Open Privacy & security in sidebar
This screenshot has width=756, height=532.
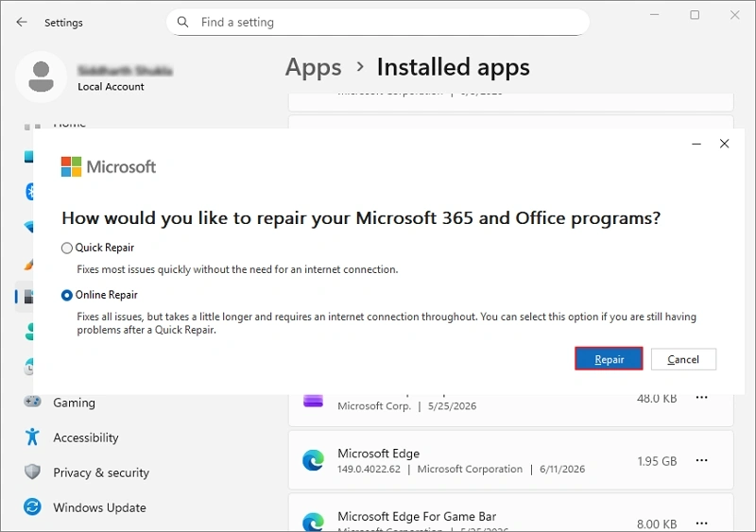[101, 472]
